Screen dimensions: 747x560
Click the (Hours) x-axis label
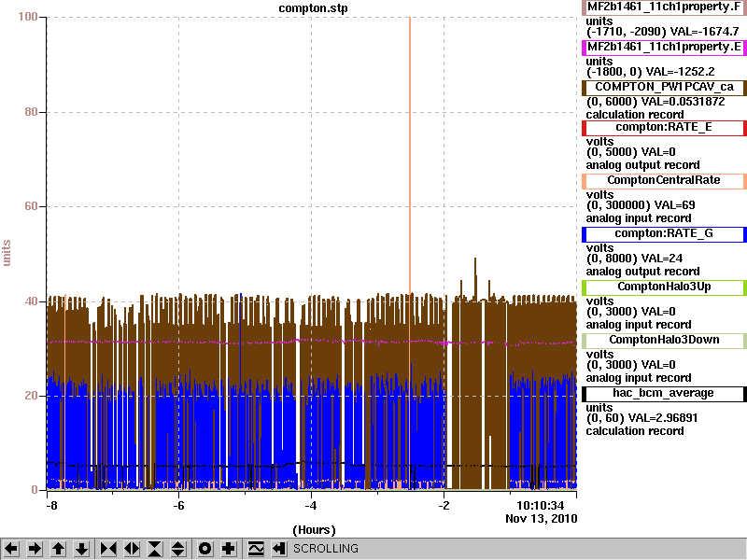[314, 530]
